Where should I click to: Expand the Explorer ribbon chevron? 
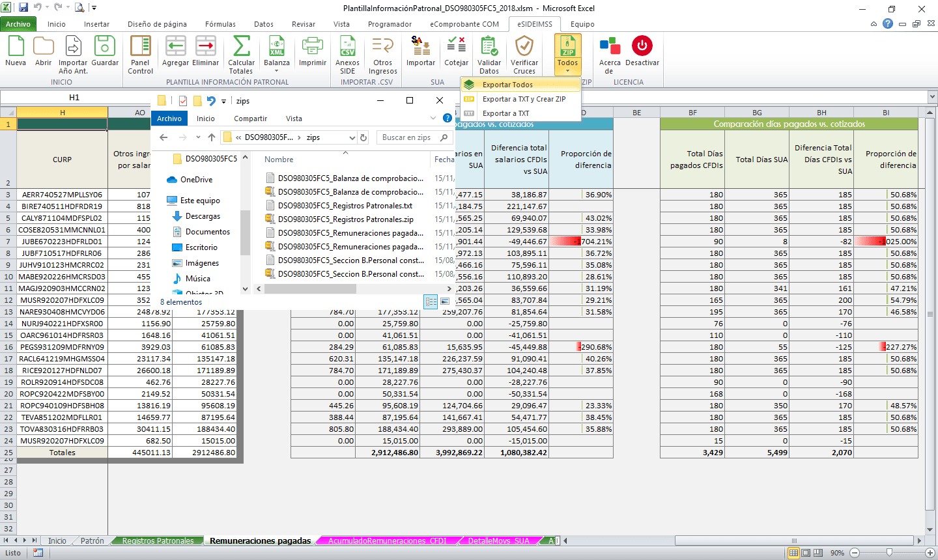point(433,118)
